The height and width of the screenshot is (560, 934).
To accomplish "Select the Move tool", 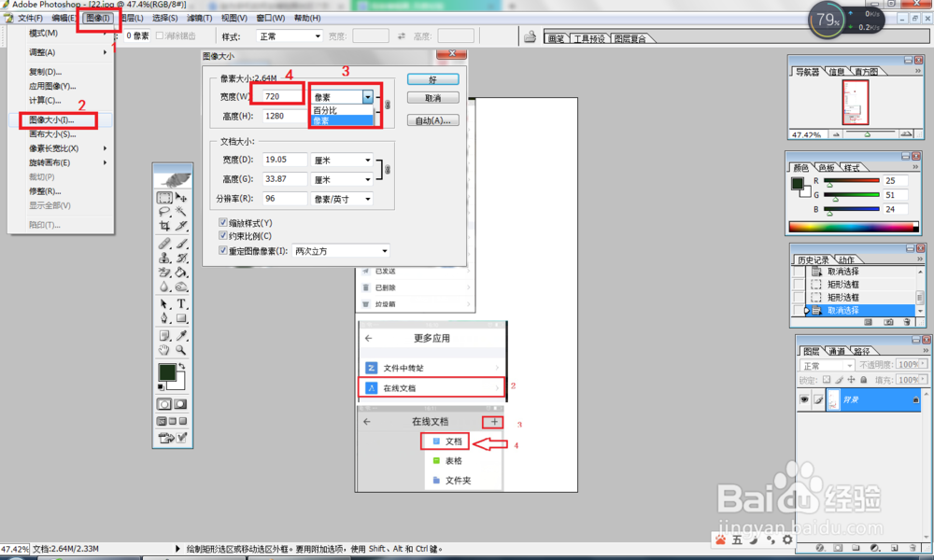I will point(182,197).
